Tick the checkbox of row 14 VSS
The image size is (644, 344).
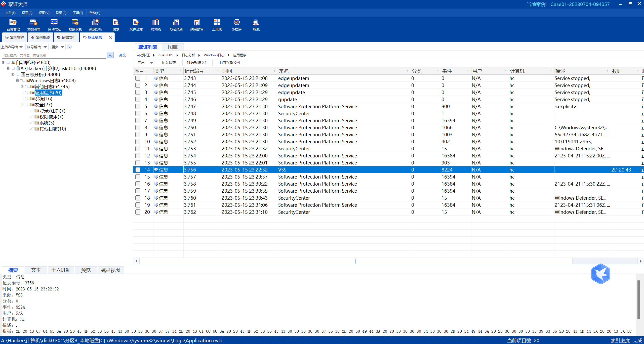tap(138, 170)
